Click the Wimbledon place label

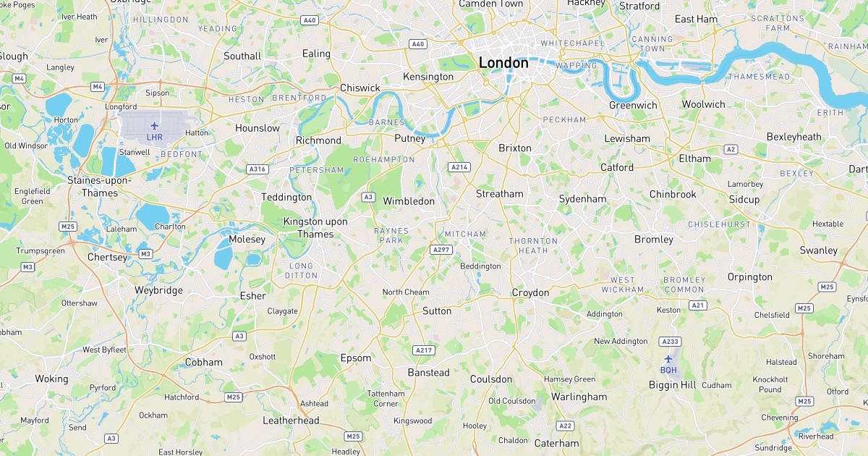point(409,201)
